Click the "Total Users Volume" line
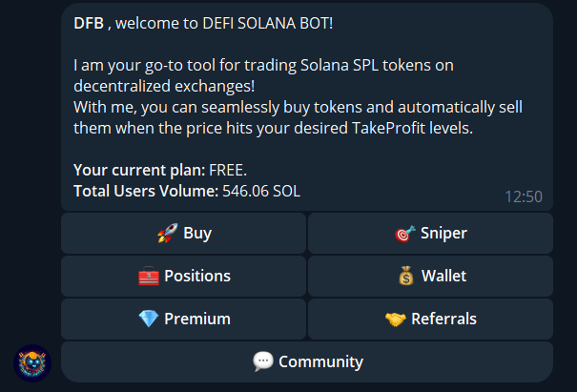The height and width of the screenshot is (392, 577). [186, 191]
